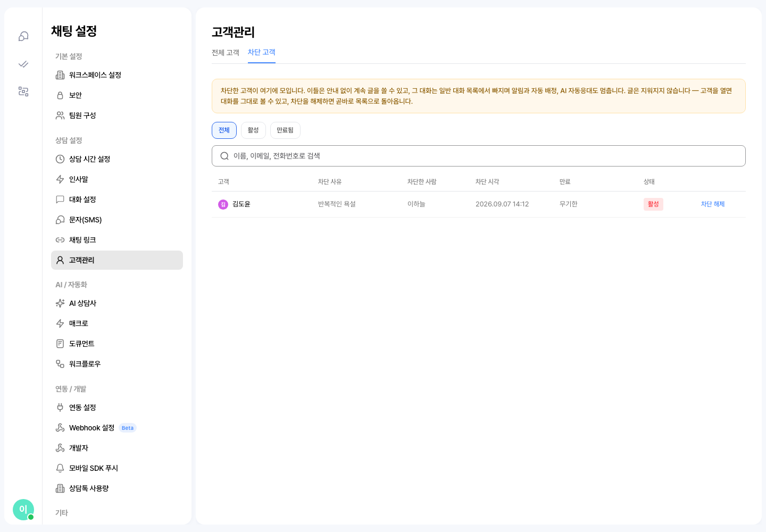This screenshot has width=766, height=532.
Task: Focus the name, email, phone search field
Action: (479, 156)
